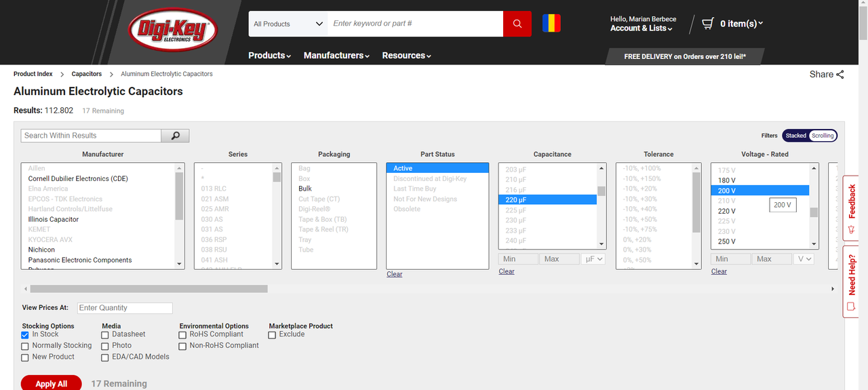The width and height of the screenshot is (868, 390).
Task: Open the Need Help side tab
Action: coord(852,281)
